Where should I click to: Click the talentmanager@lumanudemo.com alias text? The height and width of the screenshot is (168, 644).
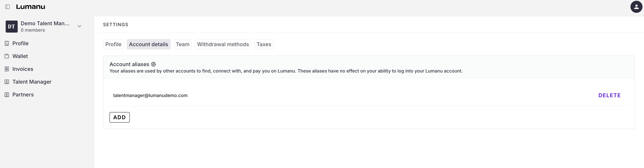click(150, 95)
